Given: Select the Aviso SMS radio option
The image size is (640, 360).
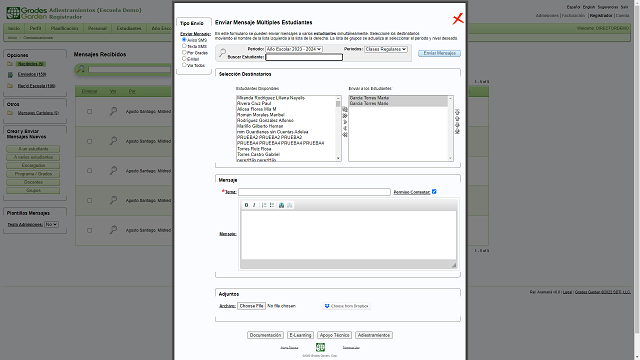Looking at the screenshot, I should [x=184, y=40].
